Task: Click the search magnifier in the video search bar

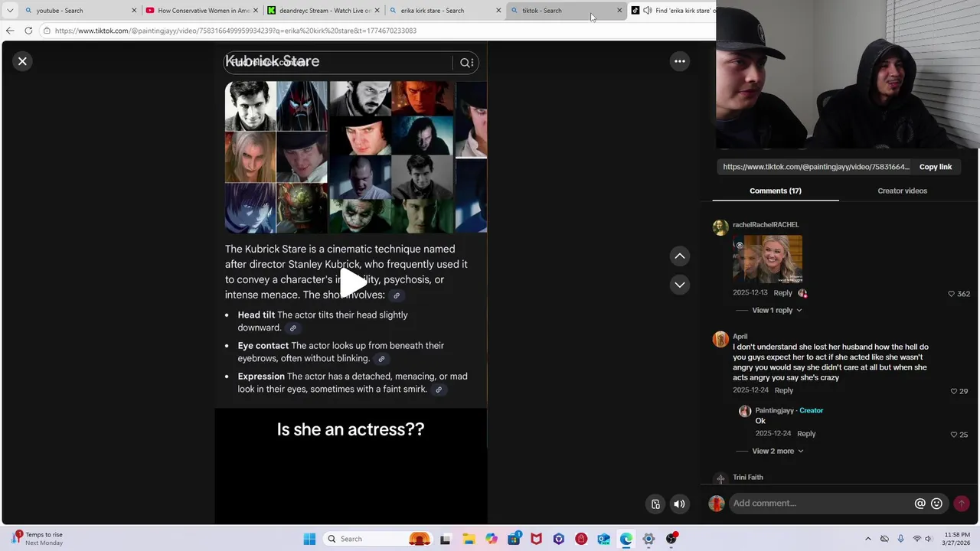Action: tap(466, 63)
